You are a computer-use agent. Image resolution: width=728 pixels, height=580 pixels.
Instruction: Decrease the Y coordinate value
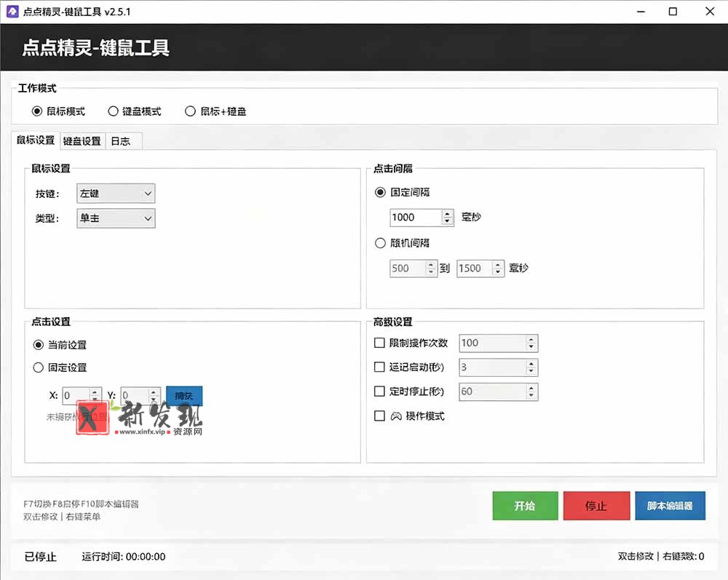click(154, 400)
